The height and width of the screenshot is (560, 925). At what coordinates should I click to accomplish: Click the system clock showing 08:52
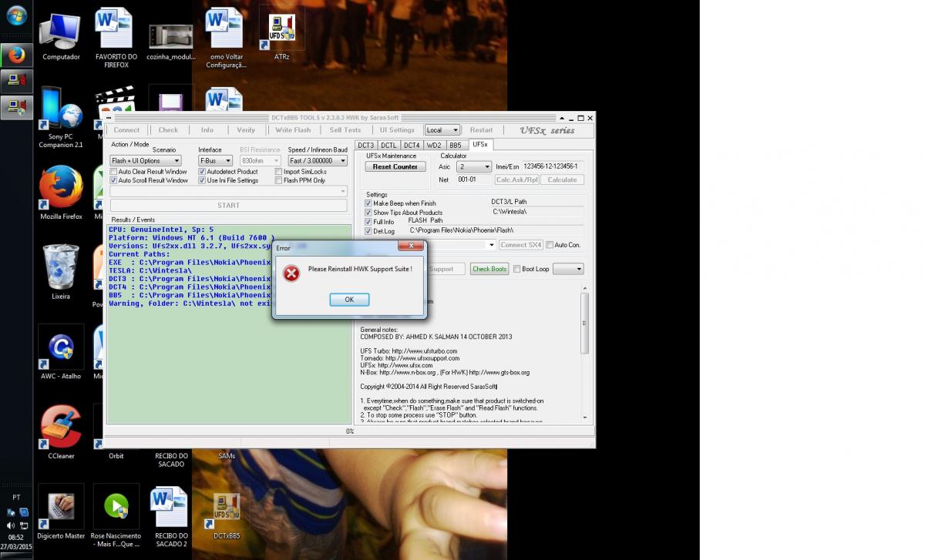point(16,538)
